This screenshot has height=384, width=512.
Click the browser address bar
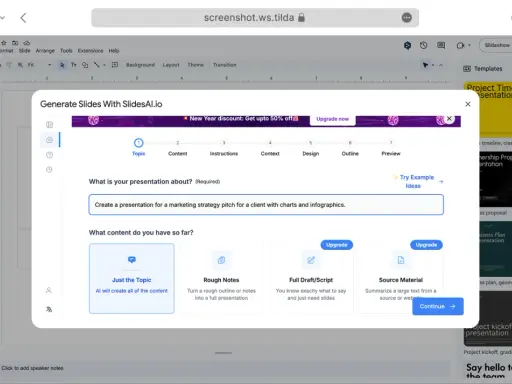(255, 18)
